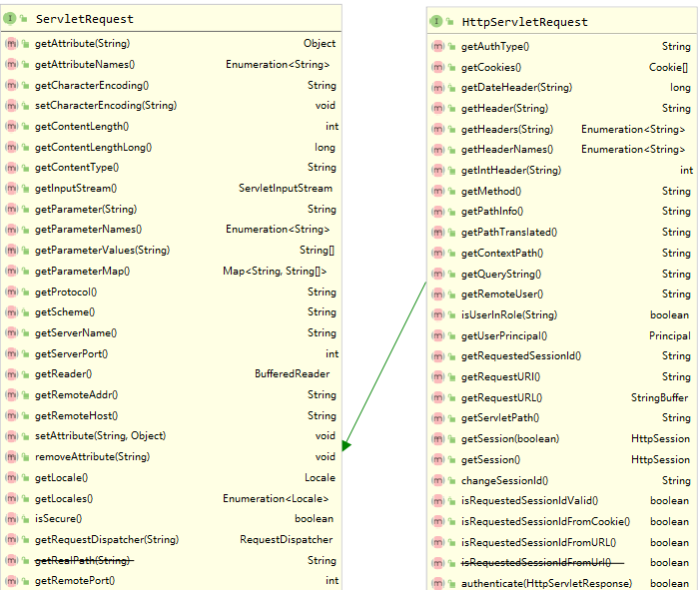Click method icon beside getParameterMap()

tap(11, 271)
